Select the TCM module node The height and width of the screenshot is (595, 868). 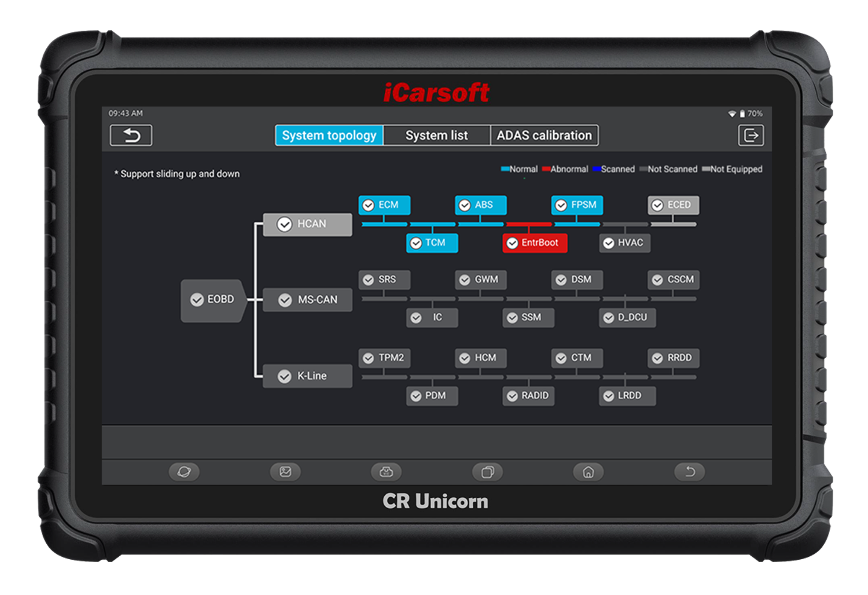coord(432,243)
